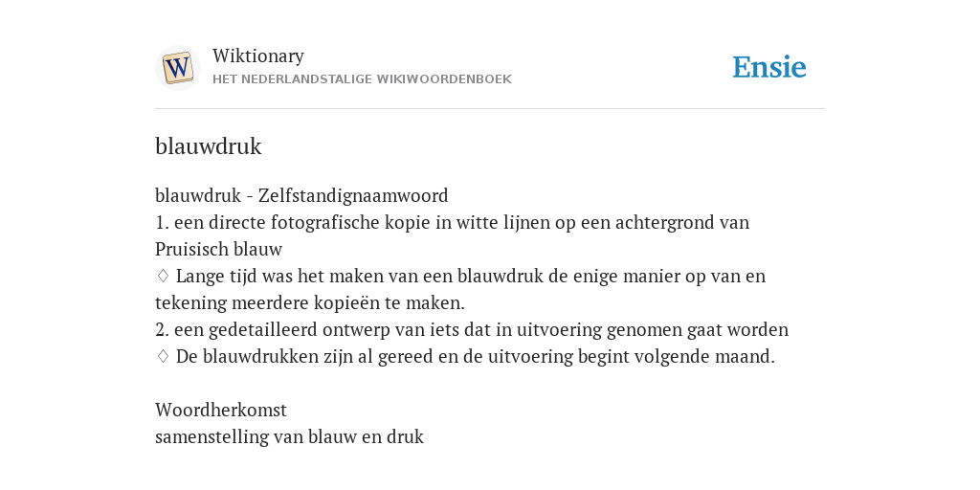Image resolution: width=980 pixels, height=490 pixels.
Task: Click the second definition 'een gedetailleerd ontwerp'
Action: point(472,330)
